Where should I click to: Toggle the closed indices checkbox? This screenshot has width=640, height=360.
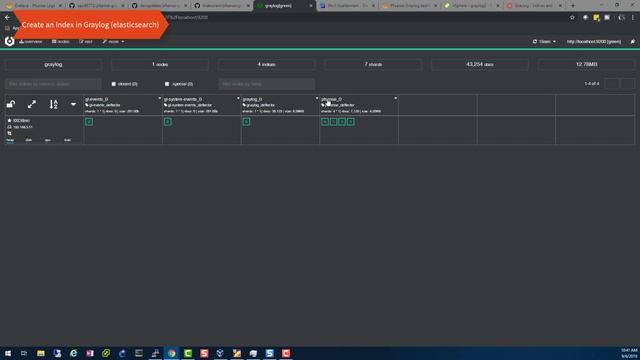click(114, 84)
